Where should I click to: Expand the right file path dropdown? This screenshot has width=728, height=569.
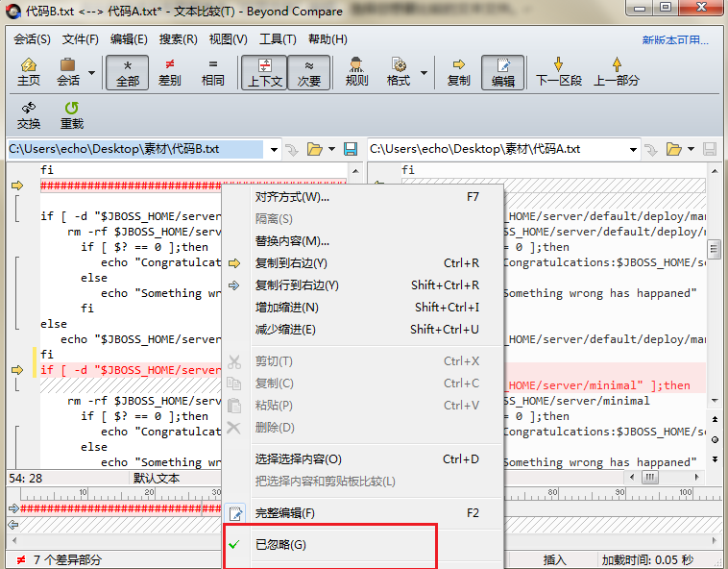pyautogui.click(x=634, y=149)
